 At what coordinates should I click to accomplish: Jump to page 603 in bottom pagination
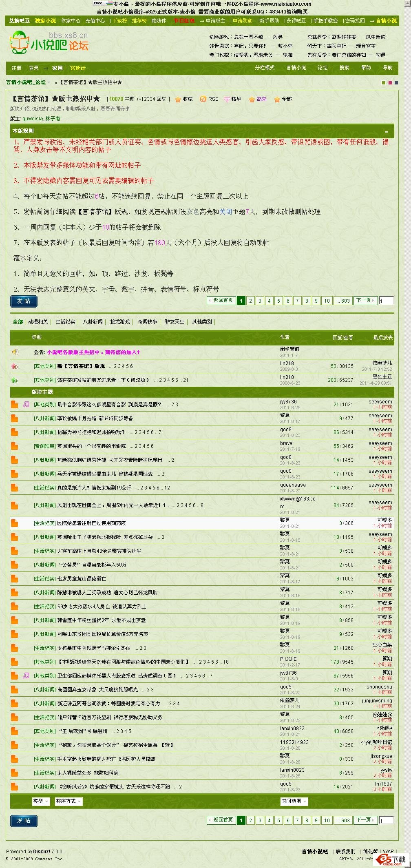[x=343, y=820]
